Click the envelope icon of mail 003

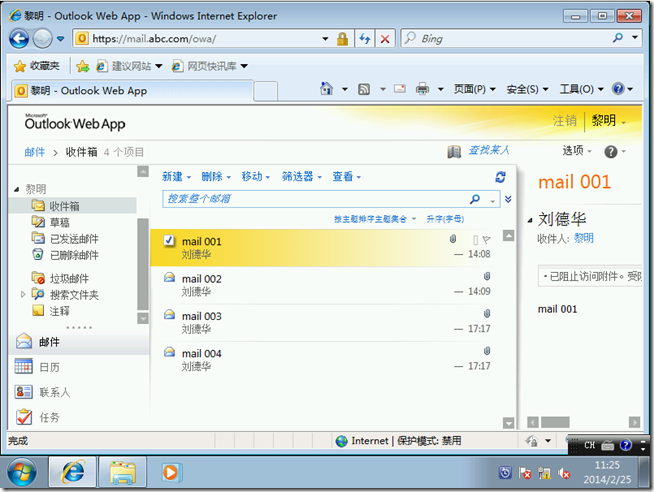[x=169, y=314]
